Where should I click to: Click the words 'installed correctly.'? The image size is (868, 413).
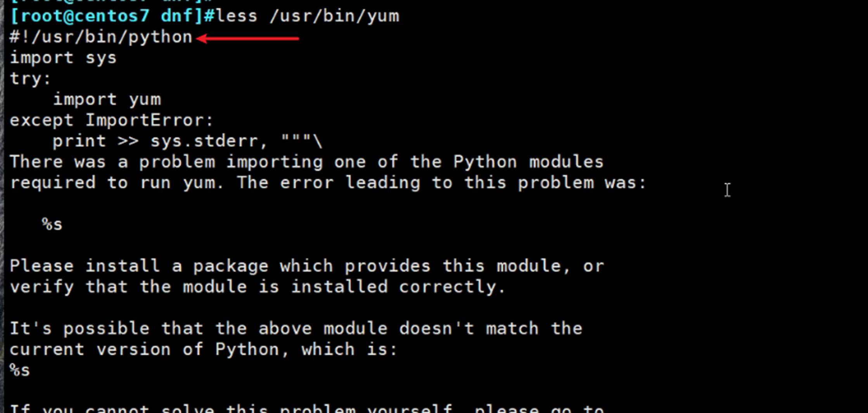pos(398,287)
